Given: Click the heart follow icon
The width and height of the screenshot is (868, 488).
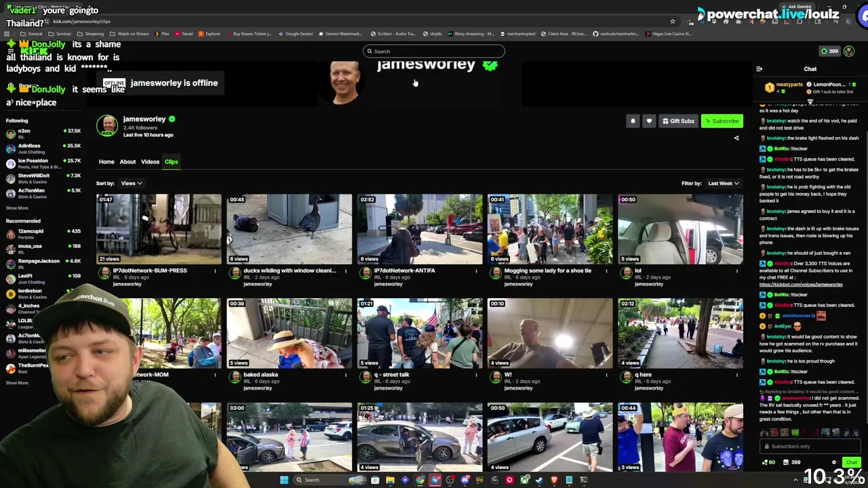Looking at the screenshot, I should coord(649,121).
